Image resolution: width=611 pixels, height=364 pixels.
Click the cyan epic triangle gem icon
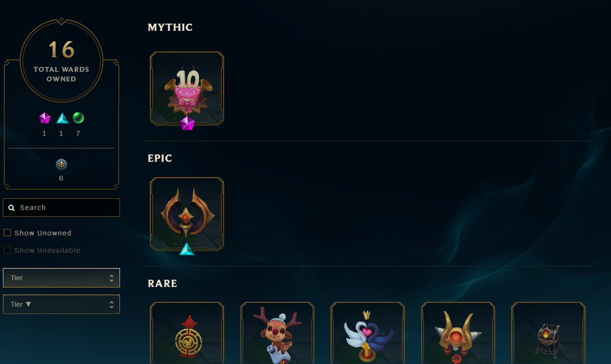tap(62, 118)
